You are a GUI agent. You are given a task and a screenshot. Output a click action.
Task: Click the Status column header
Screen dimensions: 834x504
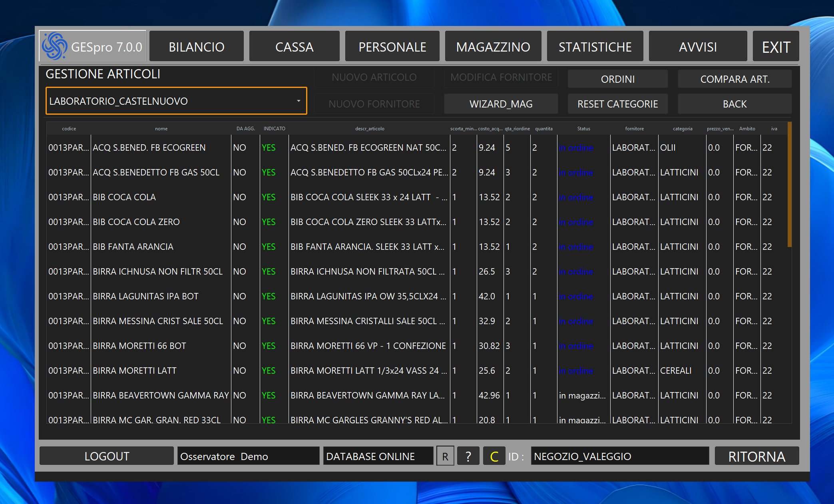583,129
